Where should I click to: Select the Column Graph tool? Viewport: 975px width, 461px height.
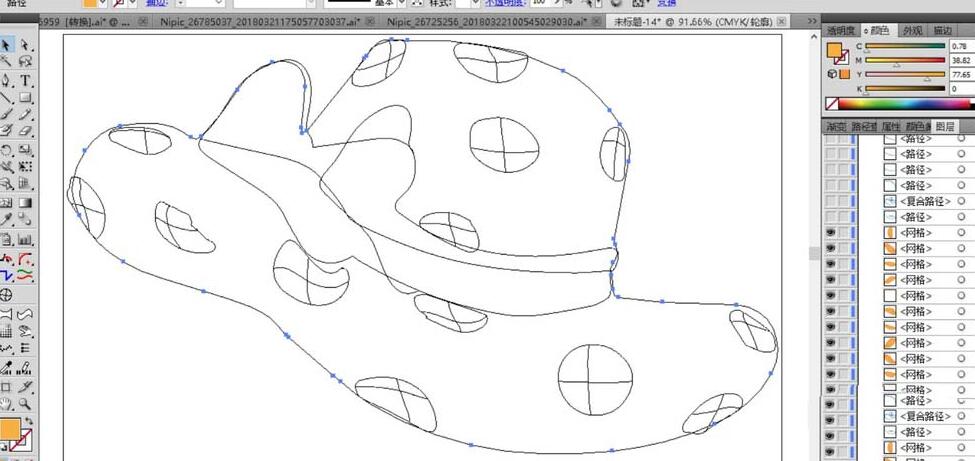(25, 240)
